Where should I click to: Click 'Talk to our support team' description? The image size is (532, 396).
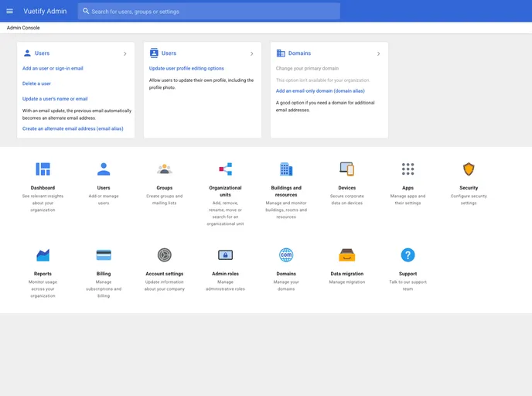[x=408, y=285]
